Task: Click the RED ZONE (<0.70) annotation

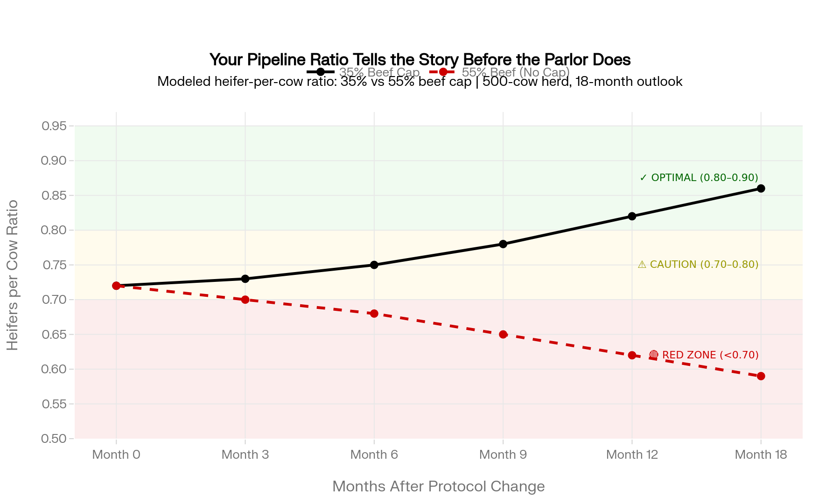Action: pyautogui.click(x=704, y=355)
